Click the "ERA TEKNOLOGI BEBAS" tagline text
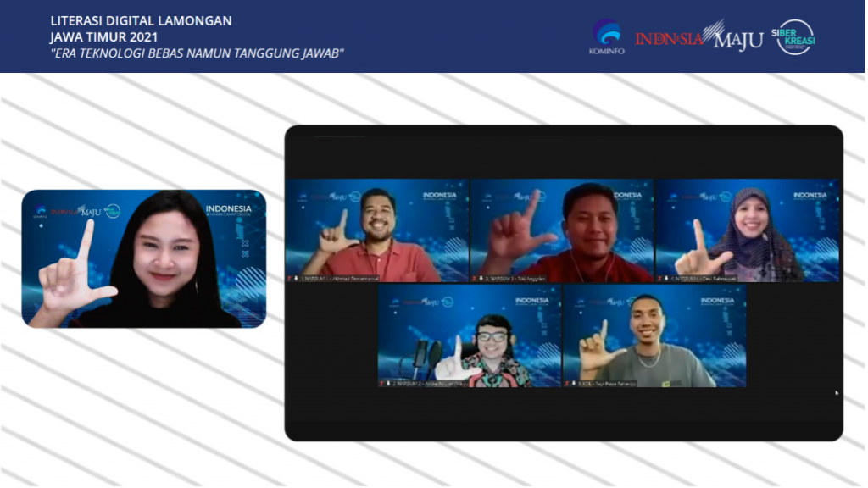 pyautogui.click(x=197, y=53)
